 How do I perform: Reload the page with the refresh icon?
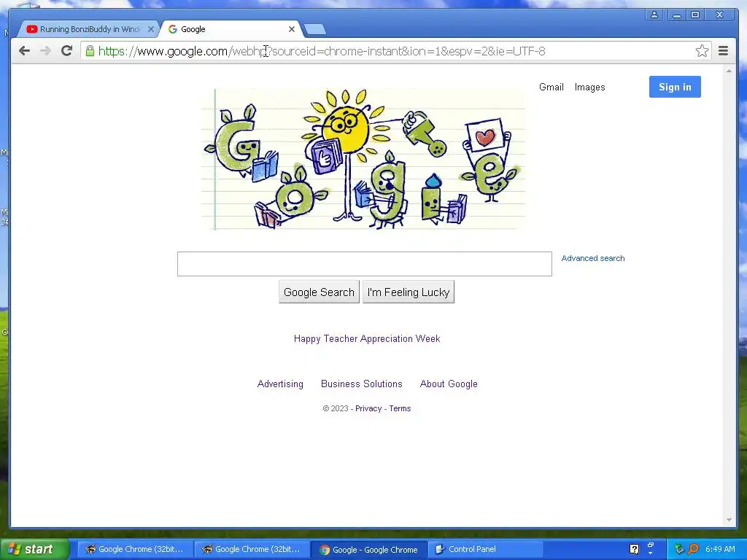click(x=66, y=51)
